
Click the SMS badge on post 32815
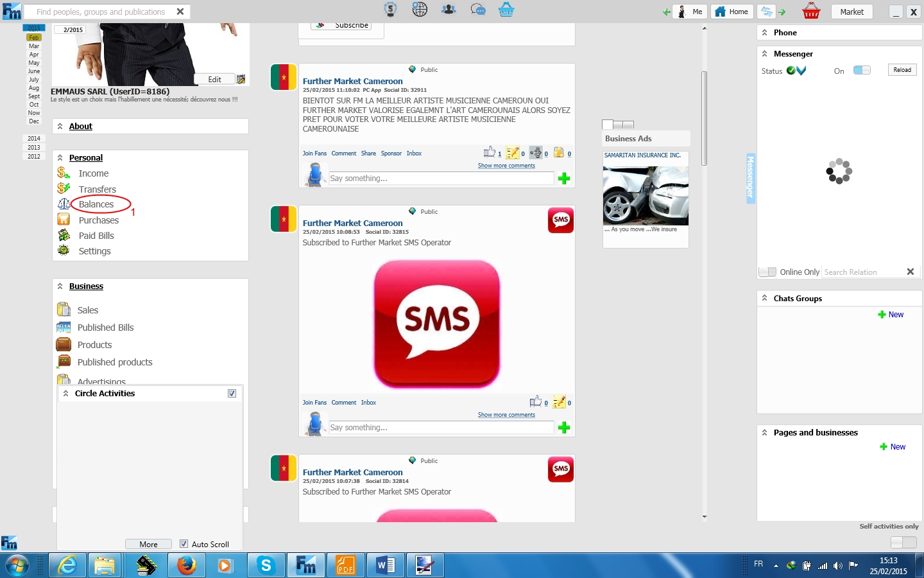tap(561, 220)
